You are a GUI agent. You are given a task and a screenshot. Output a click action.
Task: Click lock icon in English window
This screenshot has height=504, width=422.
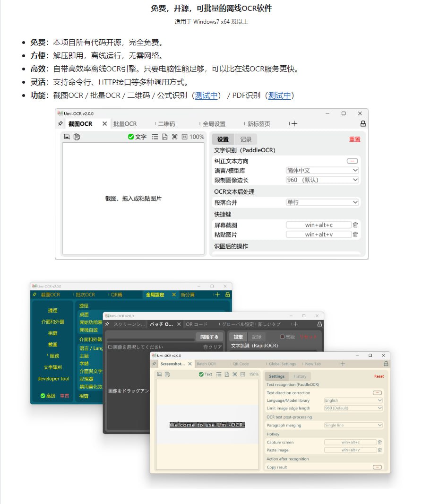coord(386,364)
